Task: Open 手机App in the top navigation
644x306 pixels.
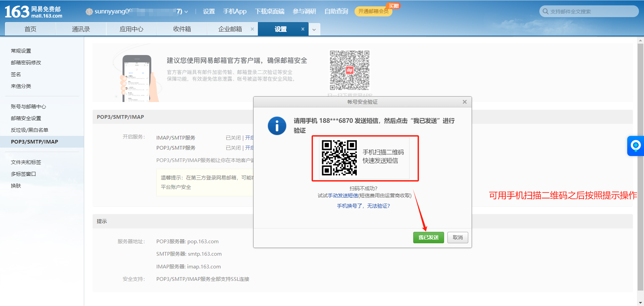Action: [x=235, y=11]
